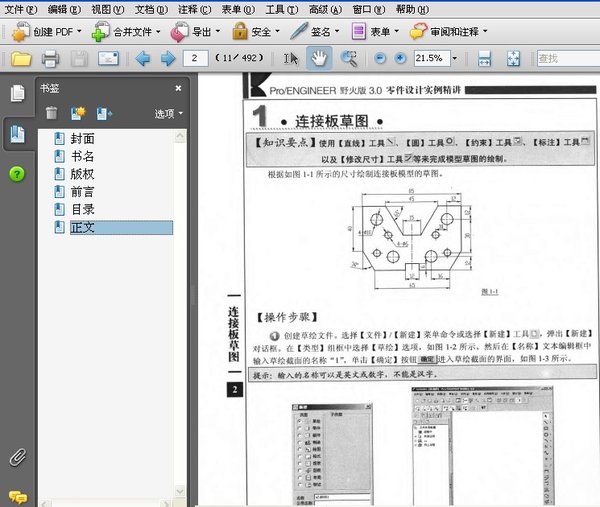Open the attachments paperclip panel
600x507 pixels.
(x=17, y=458)
